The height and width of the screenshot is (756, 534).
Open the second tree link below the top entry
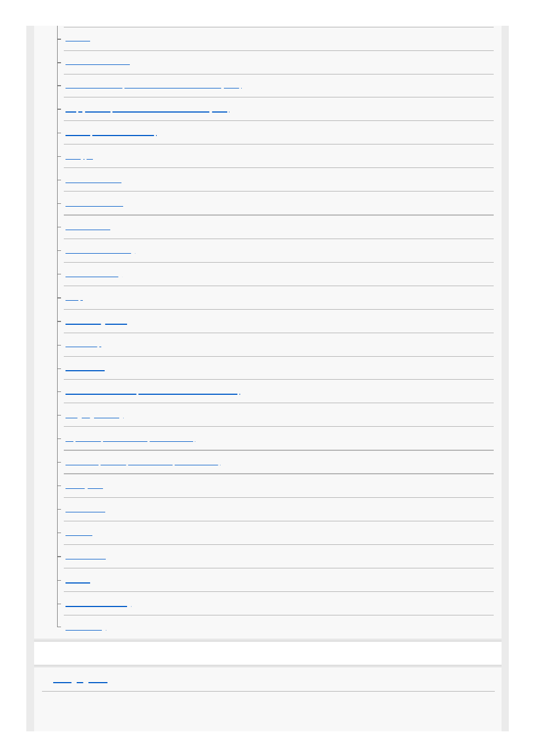coord(97,64)
